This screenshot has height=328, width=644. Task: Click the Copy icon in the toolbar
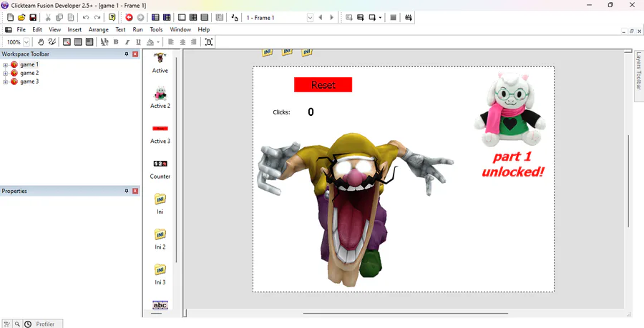tap(59, 18)
